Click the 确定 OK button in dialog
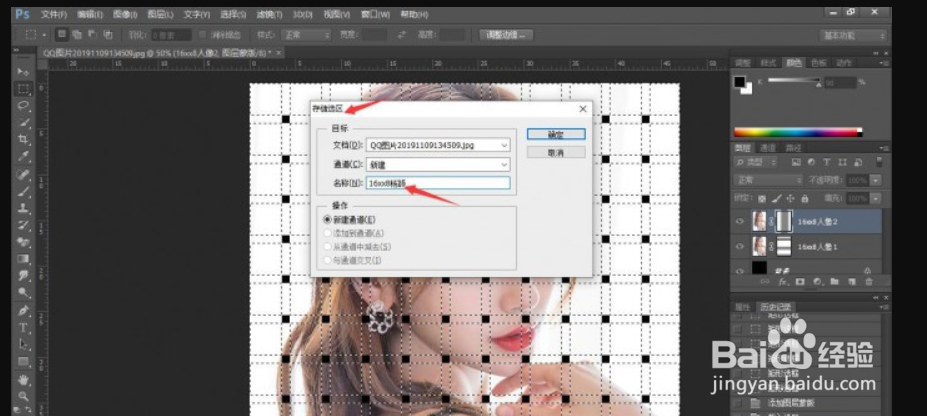The height and width of the screenshot is (416, 927). coord(556,134)
